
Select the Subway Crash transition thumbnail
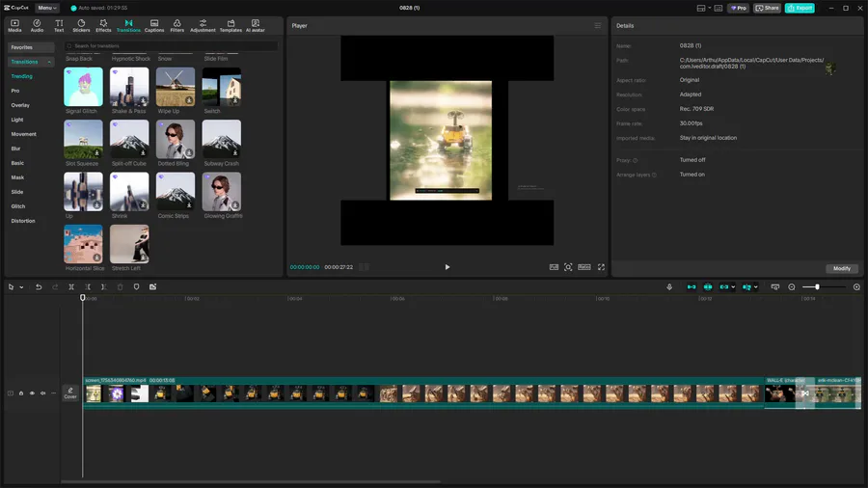pyautogui.click(x=222, y=140)
